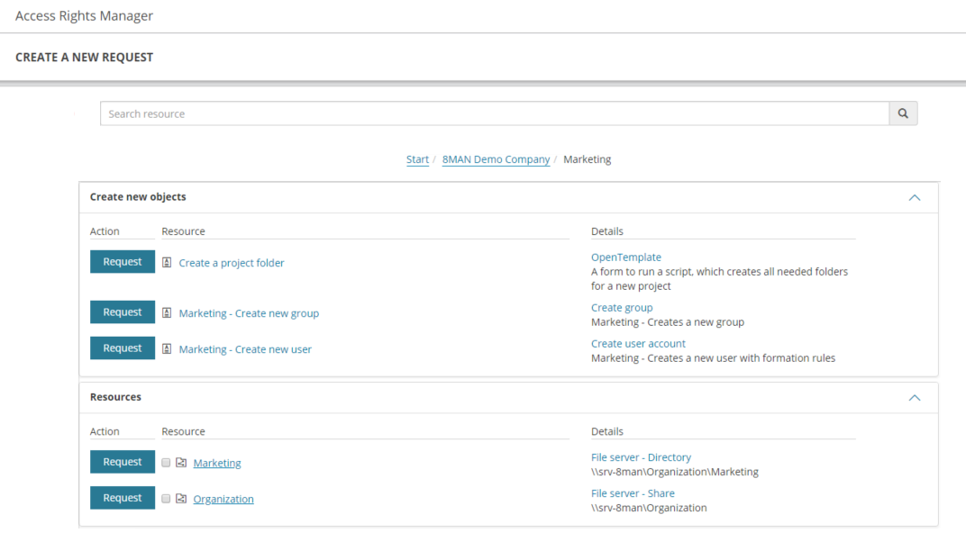
Task: Open 8MAN Demo Company breadcrumb link
Action: coord(496,159)
